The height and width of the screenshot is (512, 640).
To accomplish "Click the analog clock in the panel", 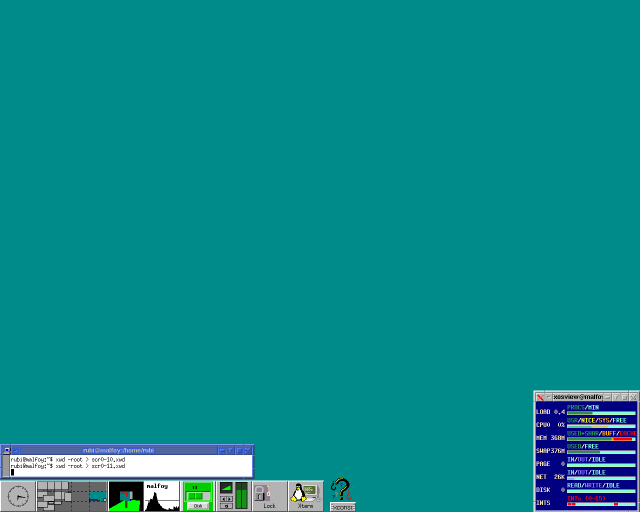I will [x=17, y=496].
